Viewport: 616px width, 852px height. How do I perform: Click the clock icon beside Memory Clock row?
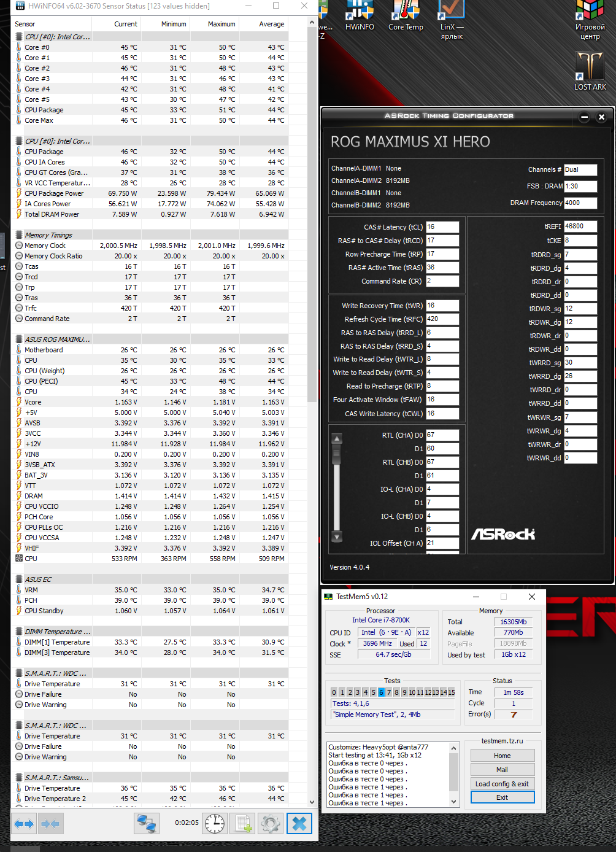[x=19, y=246]
